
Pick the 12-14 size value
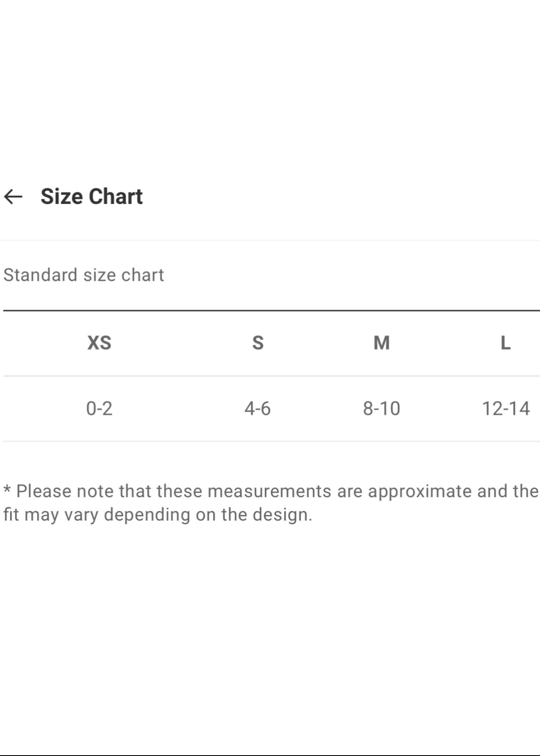(506, 408)
